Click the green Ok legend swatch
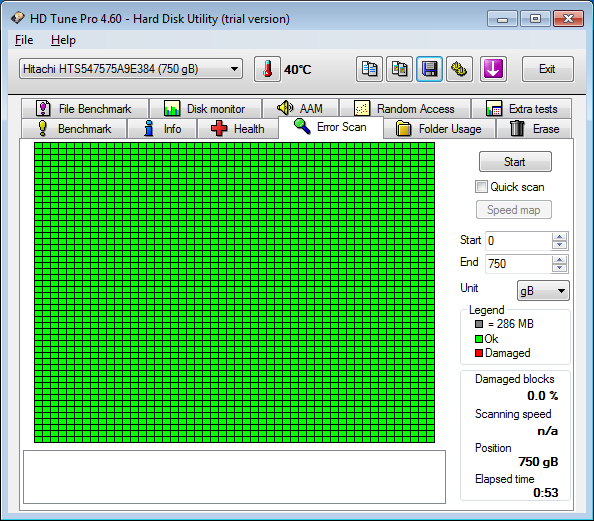This screenshot has width=594, height=521. (x=479, y=339)
